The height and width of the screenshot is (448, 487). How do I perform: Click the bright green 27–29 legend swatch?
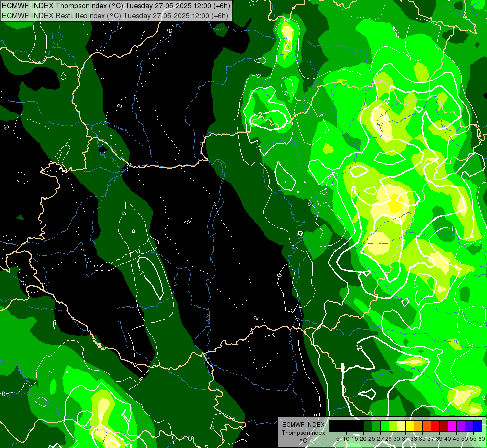(385, 426)
